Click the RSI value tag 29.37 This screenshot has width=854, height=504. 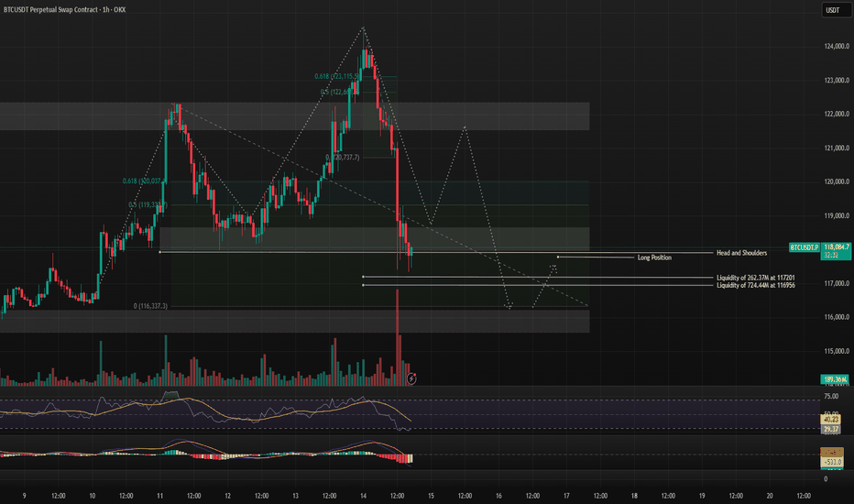pos(831,430)
